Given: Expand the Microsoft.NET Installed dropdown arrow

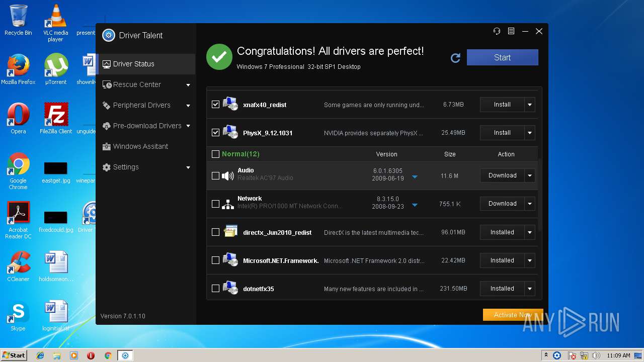Looking at the screenshot, I should (529, 260).
